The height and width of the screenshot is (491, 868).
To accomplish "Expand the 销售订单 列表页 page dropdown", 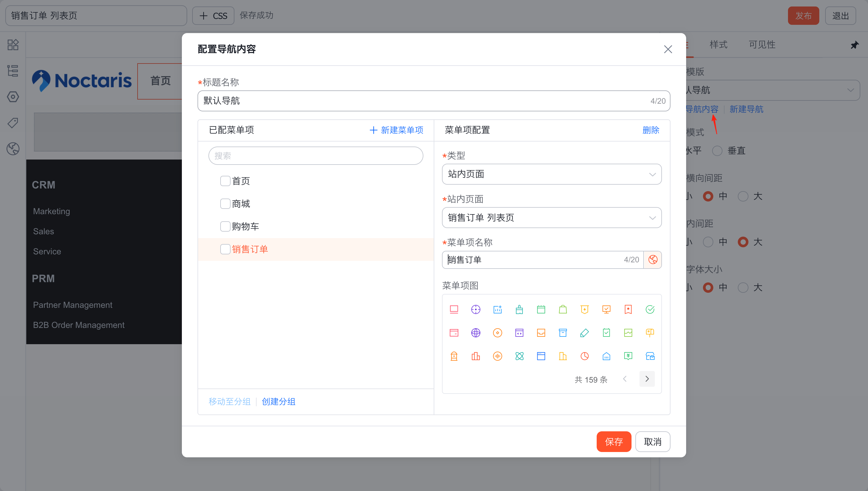I will 551,217.
